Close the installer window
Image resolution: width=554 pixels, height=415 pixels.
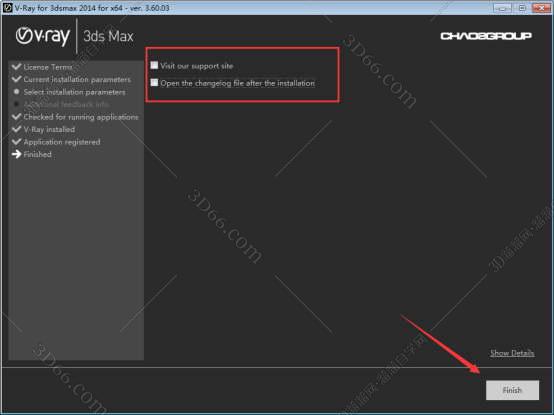click(x=541, y=7)
